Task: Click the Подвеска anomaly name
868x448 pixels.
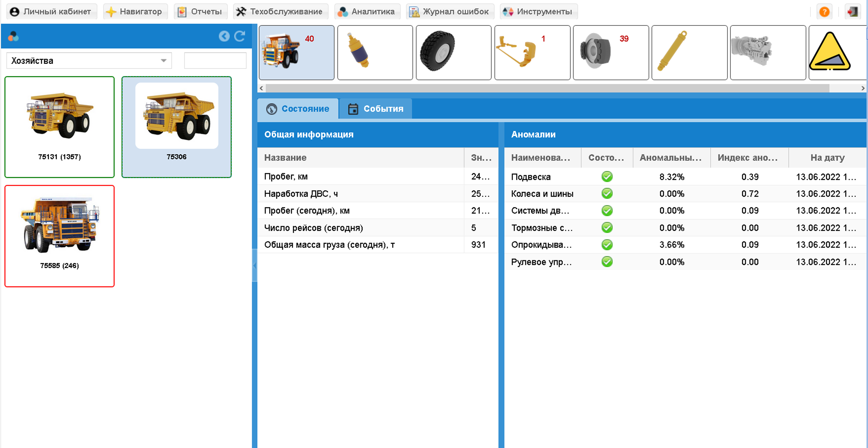Action: 531,177
